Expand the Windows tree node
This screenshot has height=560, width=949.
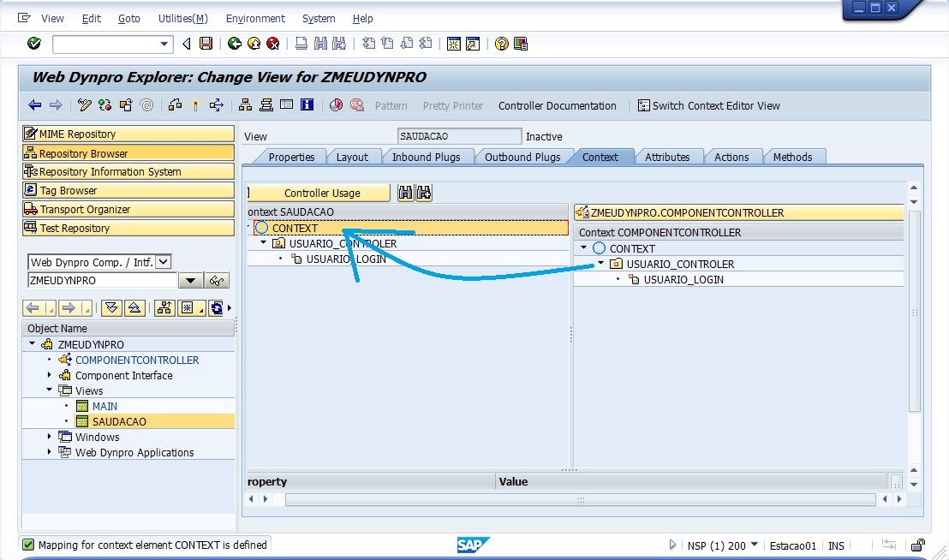point(50,437)
